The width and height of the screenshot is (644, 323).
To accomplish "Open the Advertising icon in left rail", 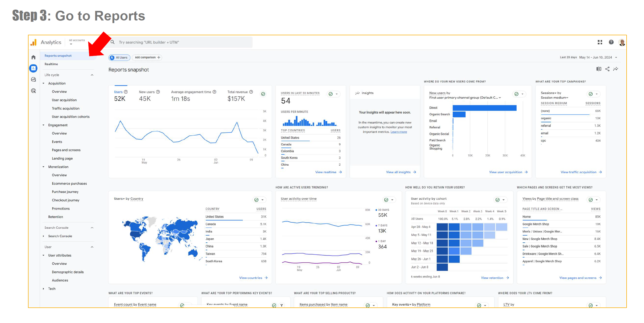I will point(33,91).
